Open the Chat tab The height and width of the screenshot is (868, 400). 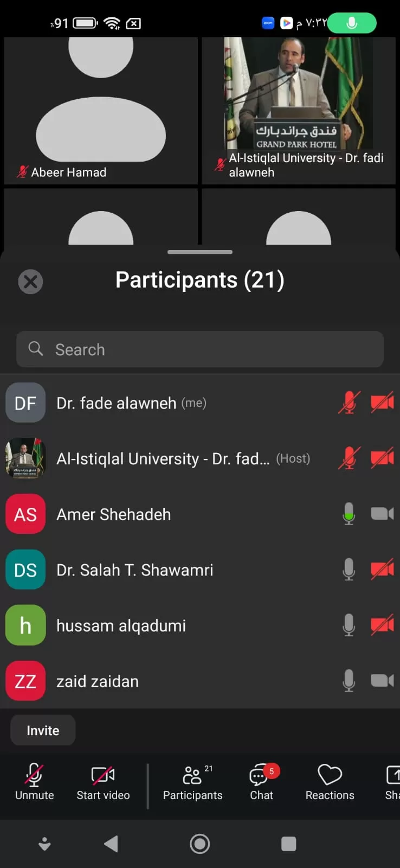261,782
